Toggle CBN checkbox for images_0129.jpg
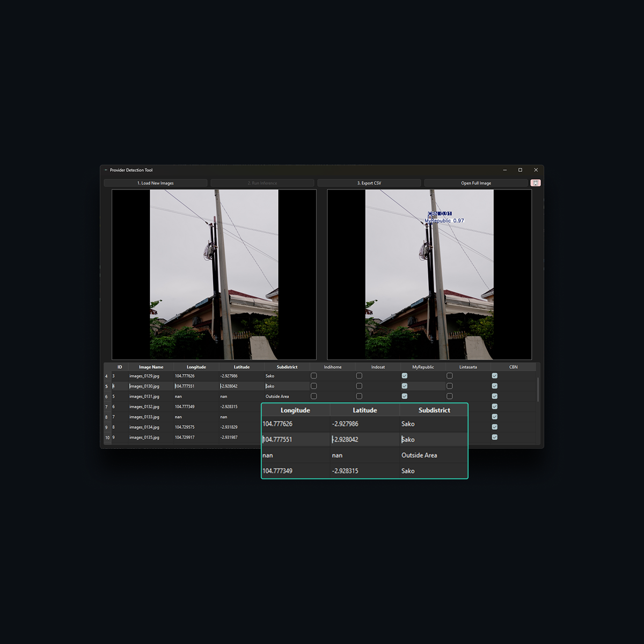 click(495, 376)
